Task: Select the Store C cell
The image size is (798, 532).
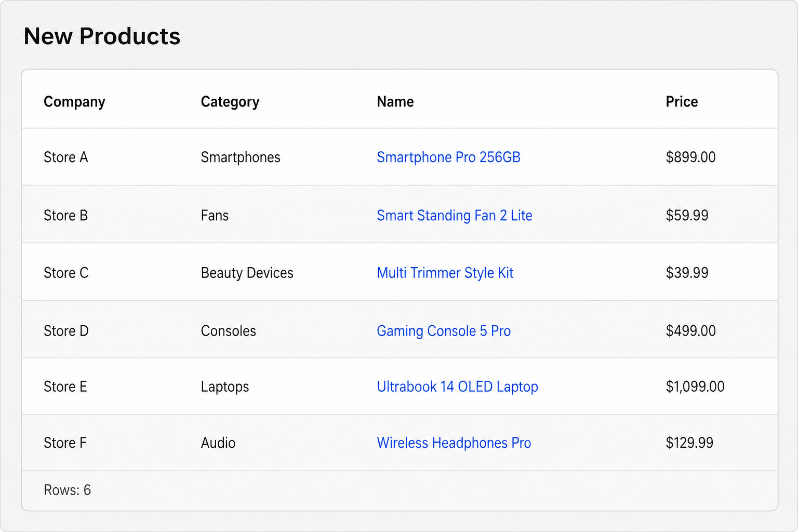Action: tap(66, 273)
